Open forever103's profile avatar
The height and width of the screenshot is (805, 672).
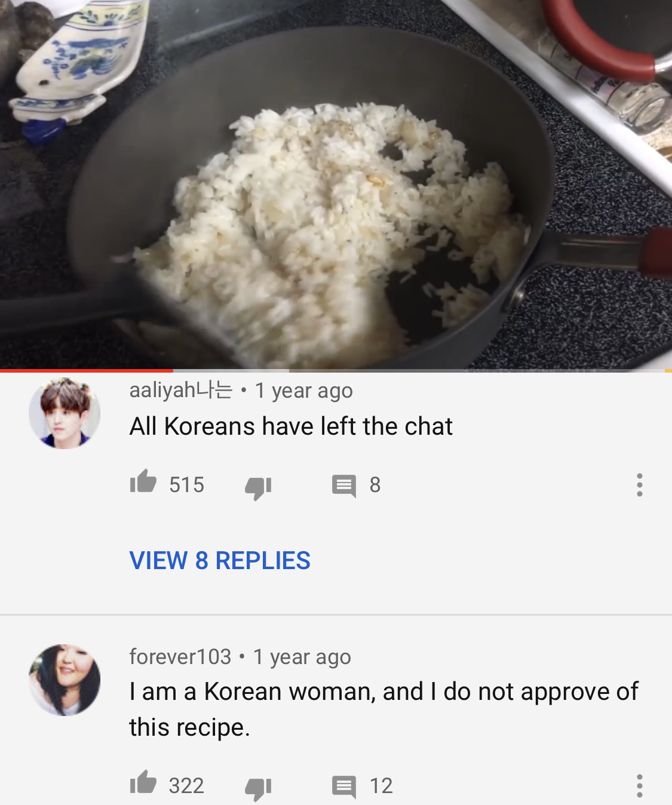[x=65, y=680]
